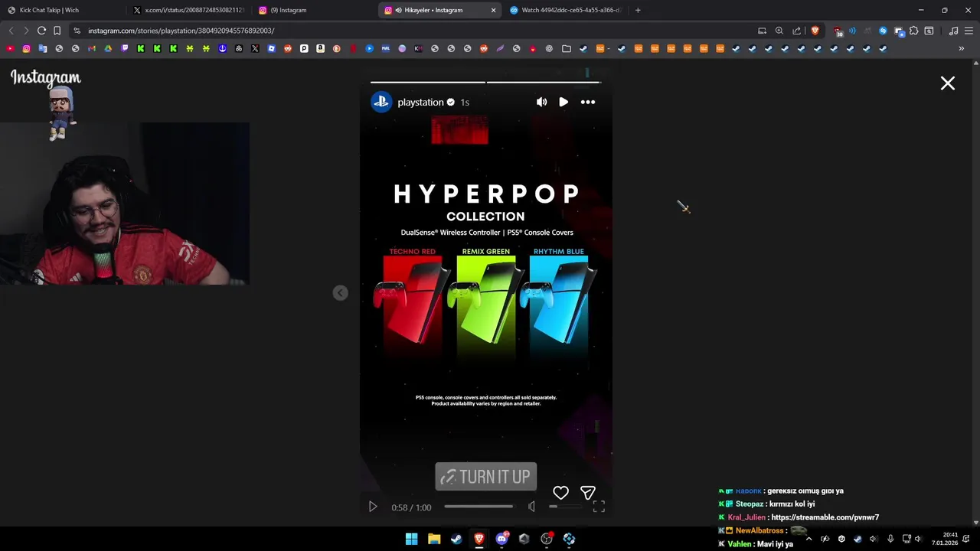Share this page from the address bar
Screen dimensions: 980x551
click(797, 31)
